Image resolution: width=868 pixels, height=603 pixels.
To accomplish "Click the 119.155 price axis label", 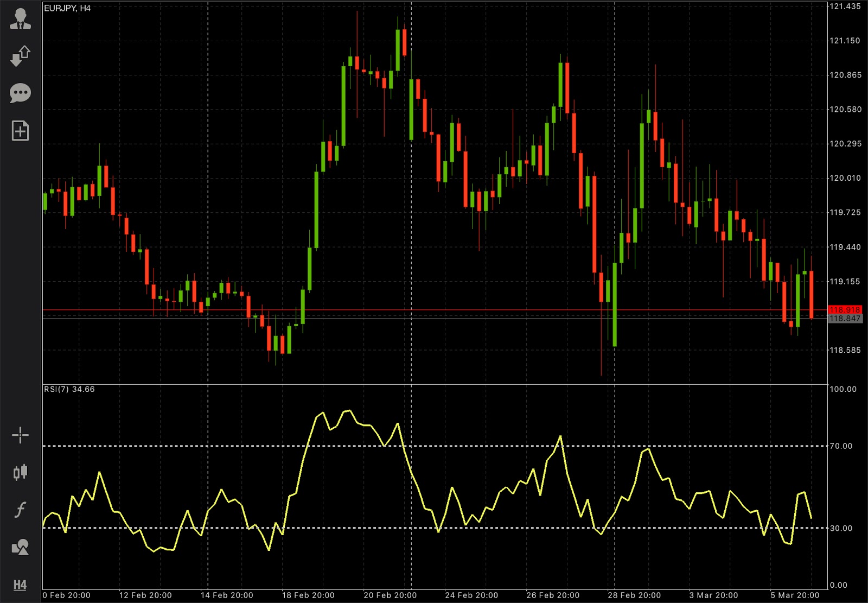I will 845,281.
